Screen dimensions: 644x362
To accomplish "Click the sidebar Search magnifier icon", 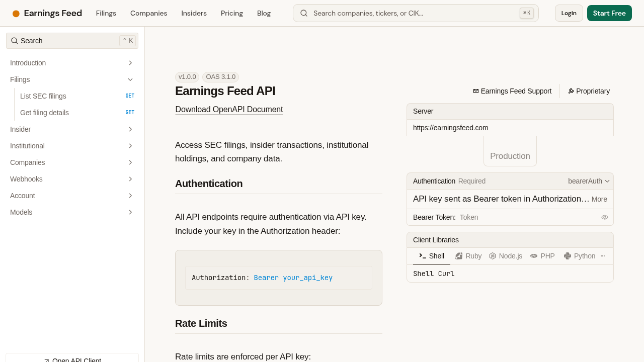I will click(x=15, y=41).
